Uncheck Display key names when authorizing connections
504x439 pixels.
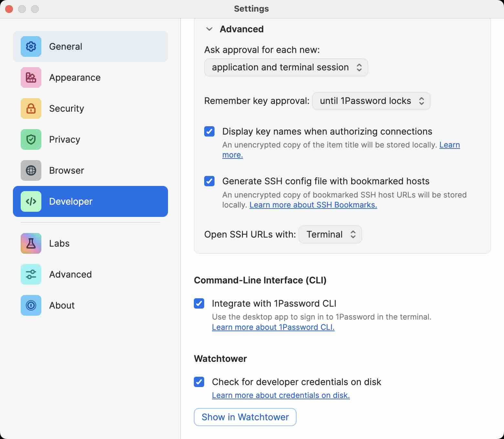209,131
